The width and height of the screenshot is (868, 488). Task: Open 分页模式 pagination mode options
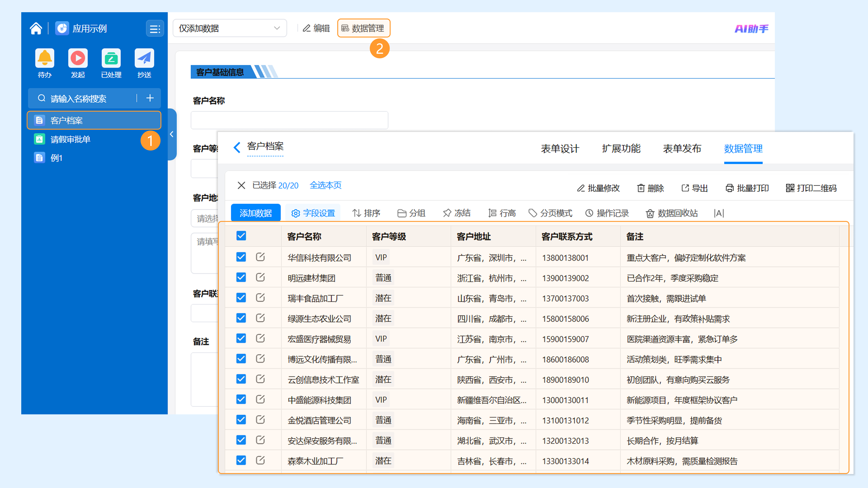[x=550, y=213]
